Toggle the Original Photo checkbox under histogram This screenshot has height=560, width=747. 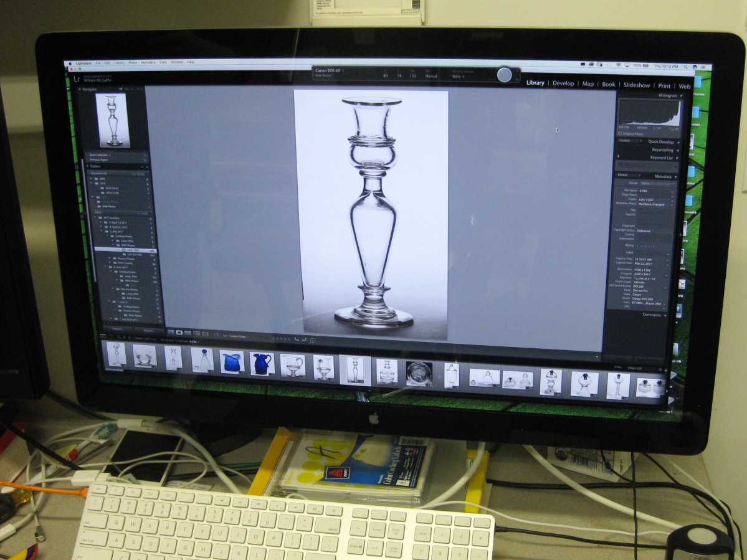620,133
